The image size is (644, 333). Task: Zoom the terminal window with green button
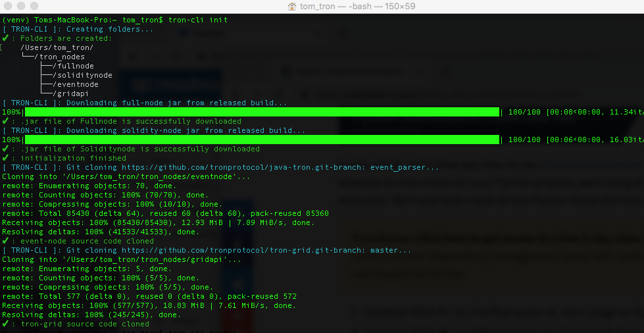point(34,6)
